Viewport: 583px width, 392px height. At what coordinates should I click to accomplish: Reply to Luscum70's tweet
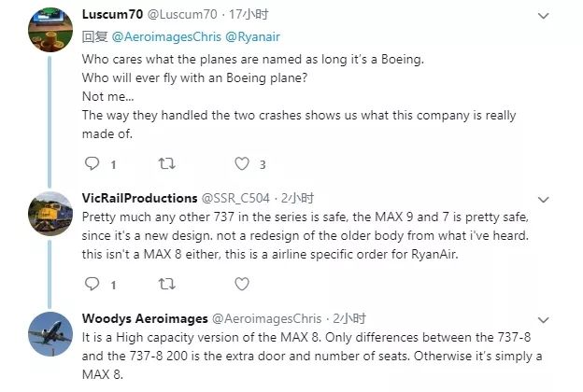[92, 164]
